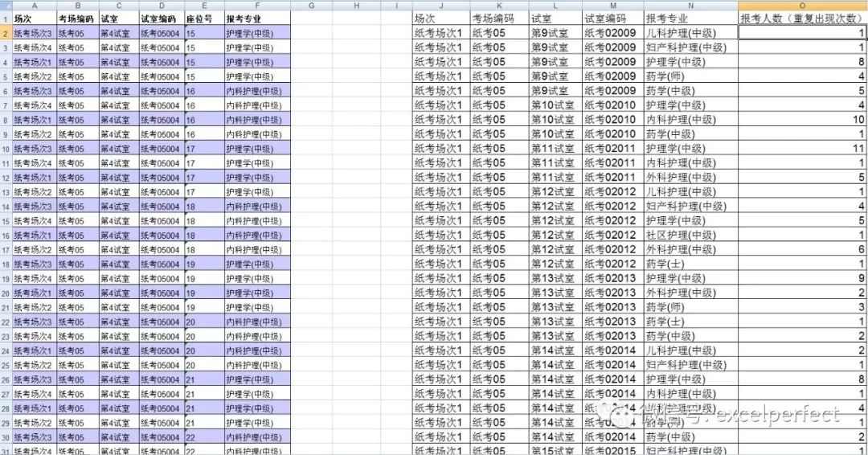
Task: Click cell C18 containing 第4试室
Action: point(119,264)
